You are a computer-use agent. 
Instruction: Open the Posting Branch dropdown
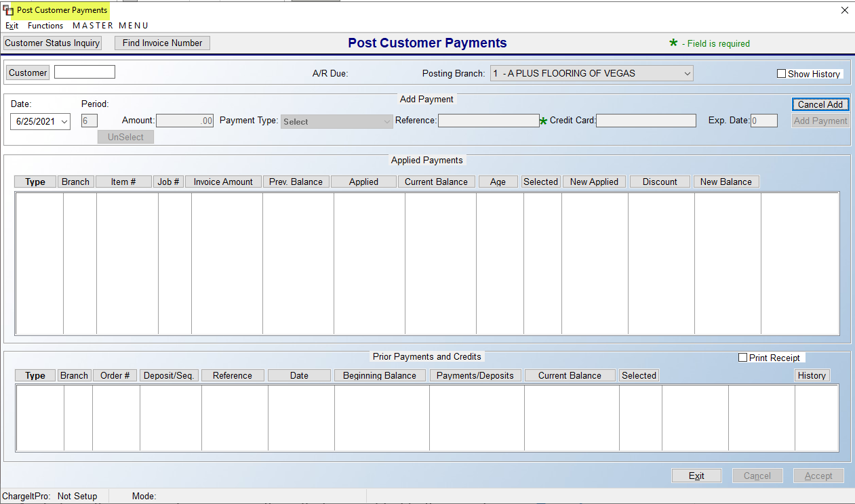click(x=687, y=72)
